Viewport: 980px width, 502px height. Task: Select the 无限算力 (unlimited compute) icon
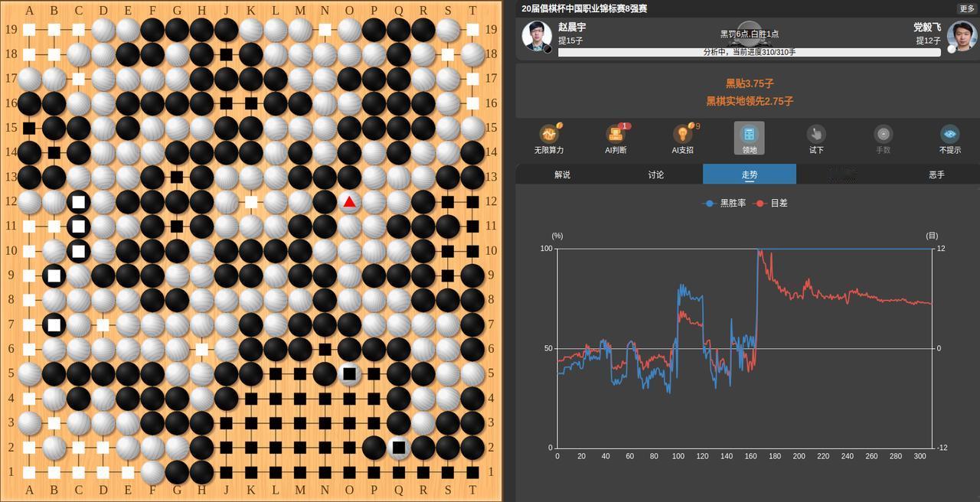click(x=550, y=139)
